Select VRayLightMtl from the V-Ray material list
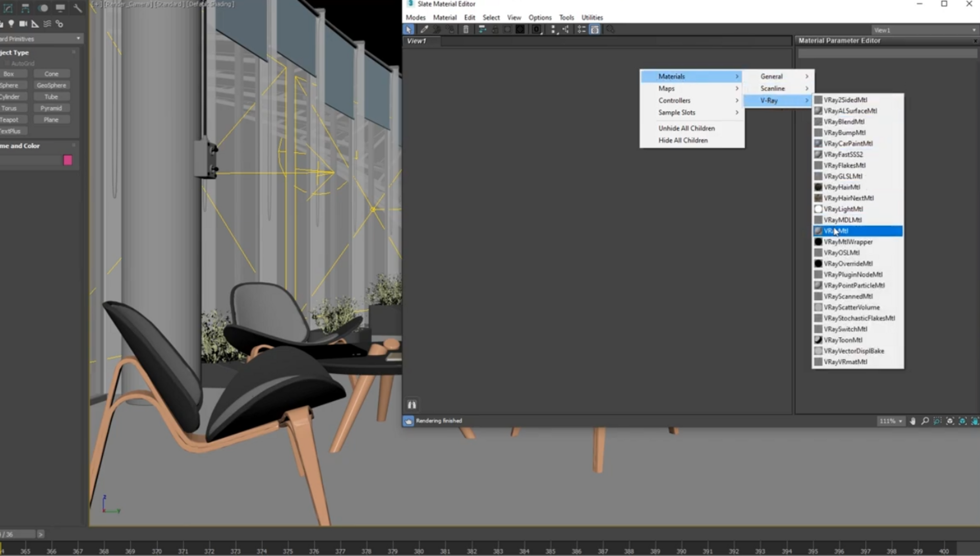The height and width of the screenshot is (556, 980). (x=843, y=209)
